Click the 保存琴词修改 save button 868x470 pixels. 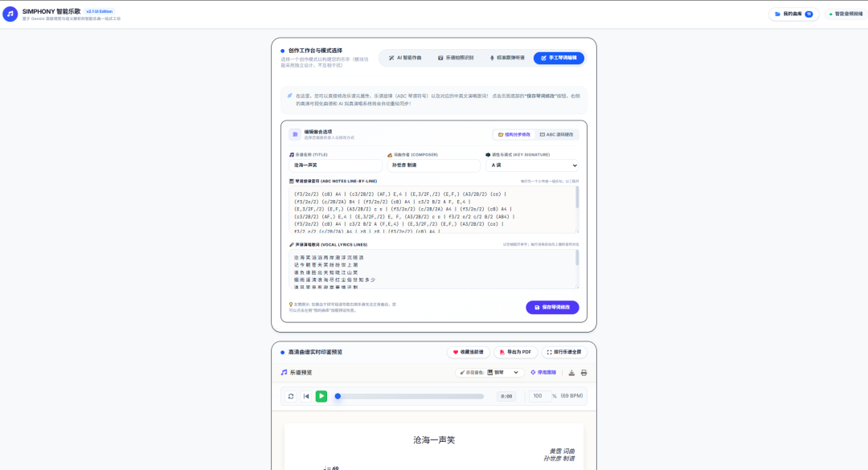552,307
